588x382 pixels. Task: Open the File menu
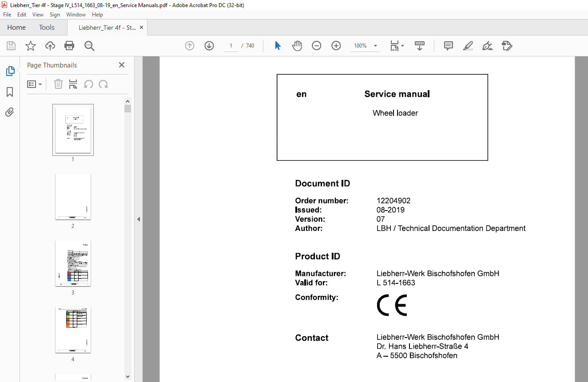(x=7, y=15)
